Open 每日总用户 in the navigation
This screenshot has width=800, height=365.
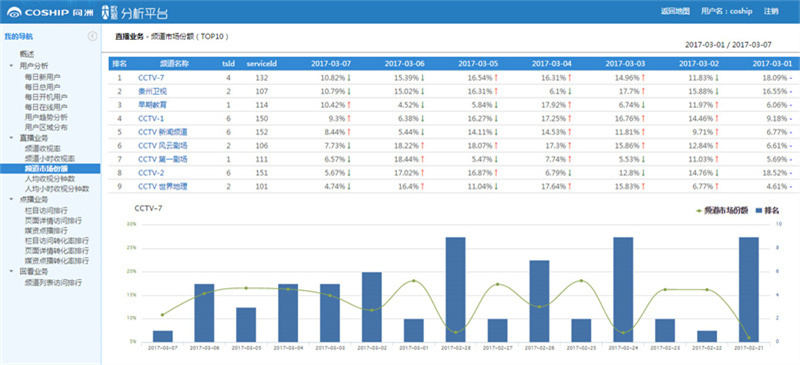tap(43, 87)
